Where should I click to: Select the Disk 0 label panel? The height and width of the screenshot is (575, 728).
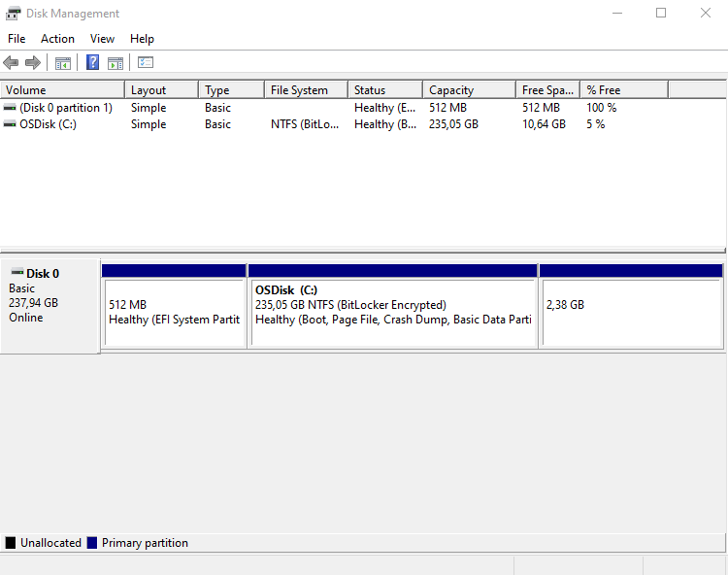tap(50, 306)
